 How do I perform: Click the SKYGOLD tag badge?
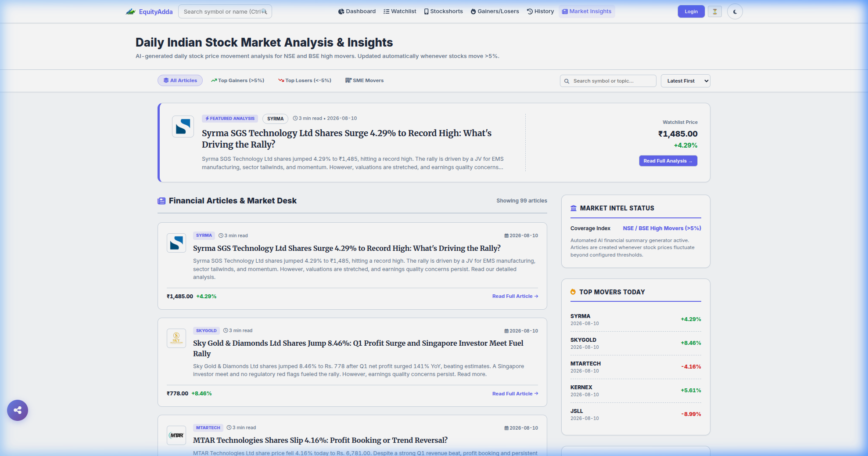point(206,331)
